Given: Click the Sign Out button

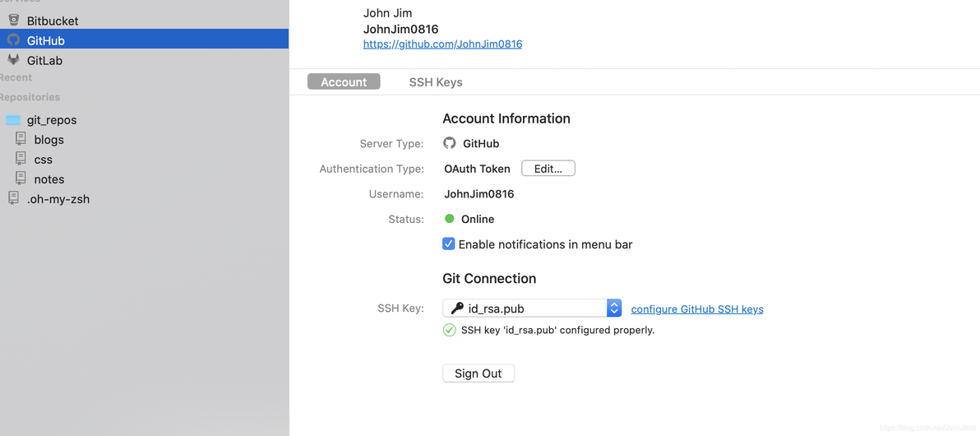Looking at the screenshot, I should [478, 373].
